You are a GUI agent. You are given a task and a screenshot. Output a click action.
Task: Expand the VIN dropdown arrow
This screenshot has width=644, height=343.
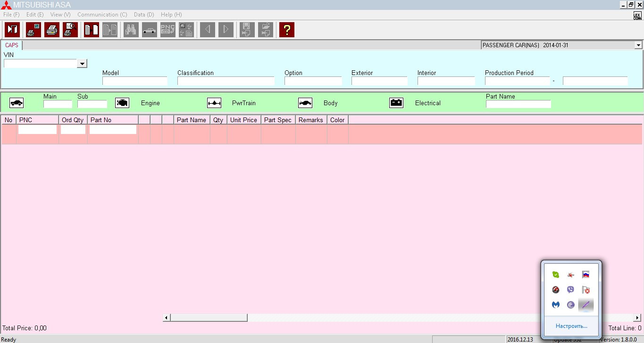pos(82,64)
